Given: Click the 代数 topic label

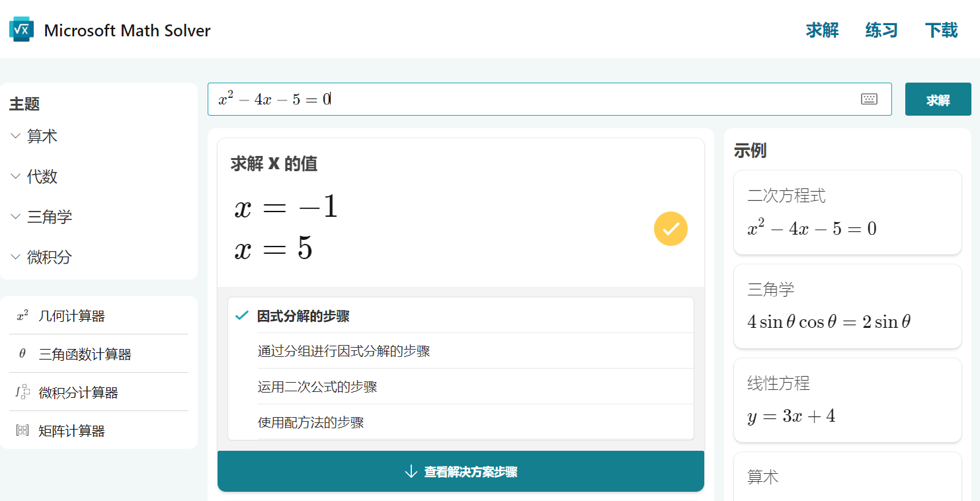Looking at the screenshot, I should coord(42,176).
